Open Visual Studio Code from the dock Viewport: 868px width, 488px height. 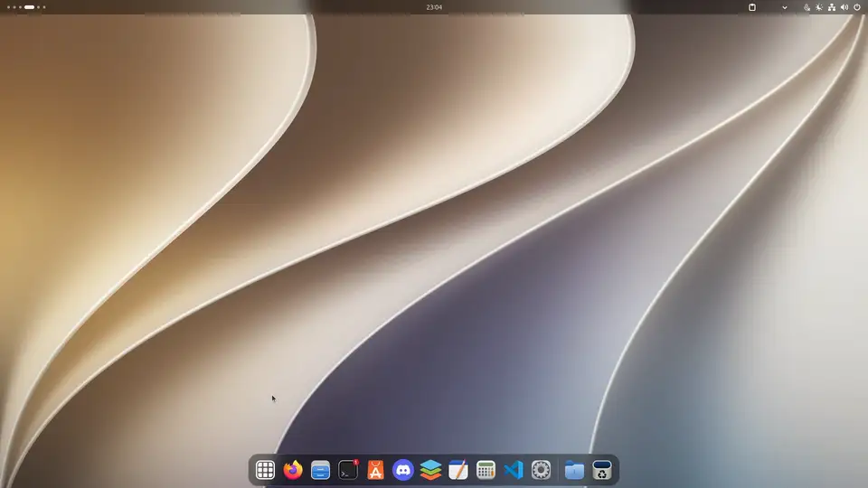514,470
